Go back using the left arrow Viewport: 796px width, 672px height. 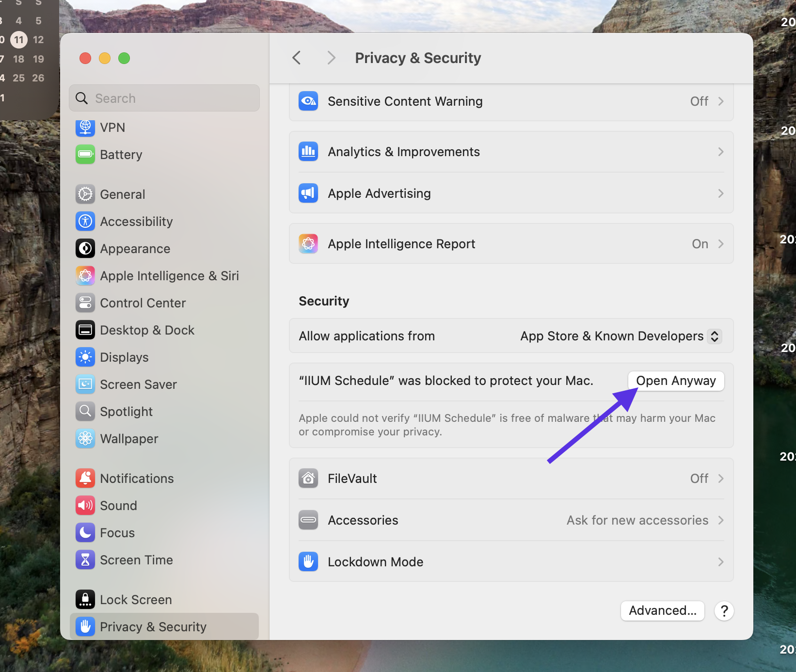297,58
